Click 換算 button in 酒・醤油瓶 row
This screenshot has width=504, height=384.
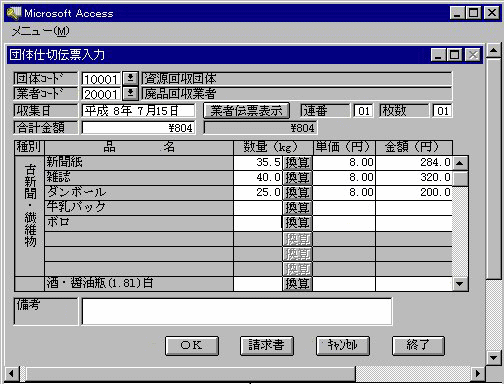click(297, 284)
